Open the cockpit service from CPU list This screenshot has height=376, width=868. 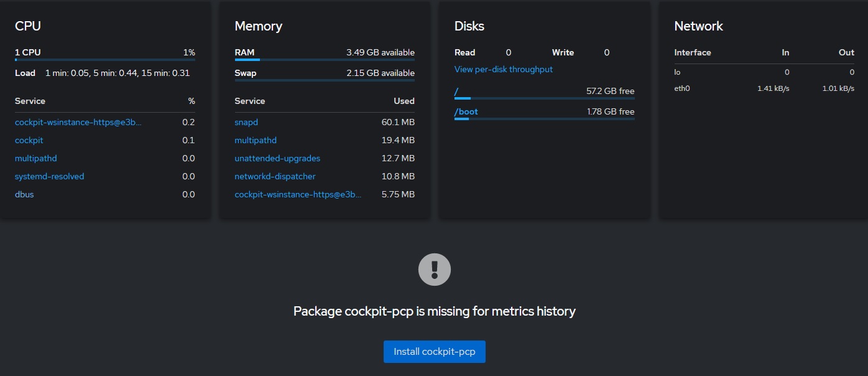[29, 140]
